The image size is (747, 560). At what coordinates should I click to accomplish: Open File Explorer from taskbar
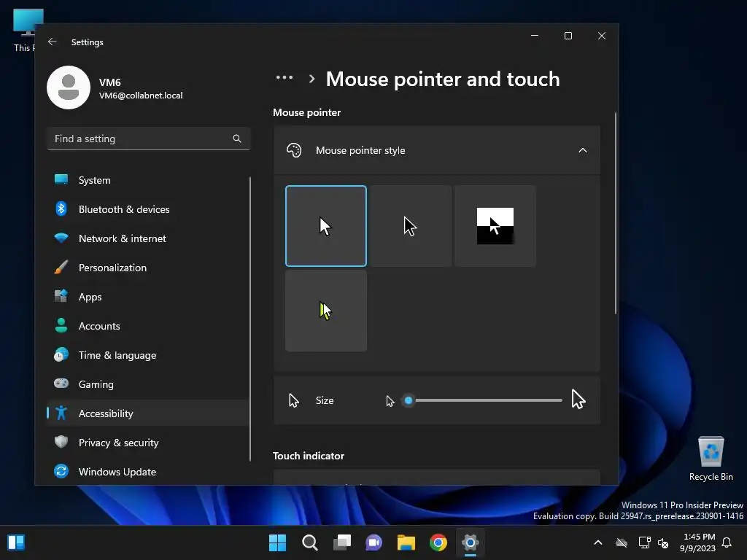(406, 542)
